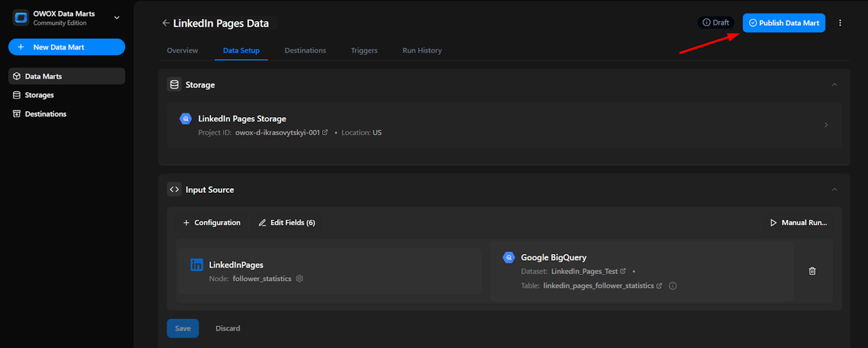Click the Draft status badge
The height and width of the screenshot is (348, 868).
click(716, 22)
